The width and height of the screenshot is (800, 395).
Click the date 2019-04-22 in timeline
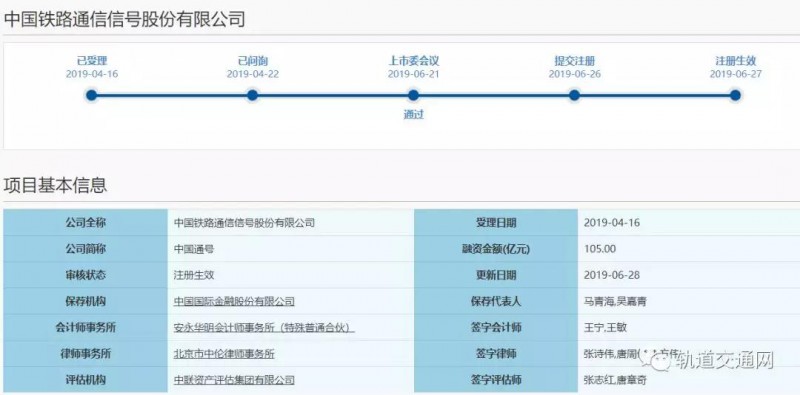(x=253, y=75)
